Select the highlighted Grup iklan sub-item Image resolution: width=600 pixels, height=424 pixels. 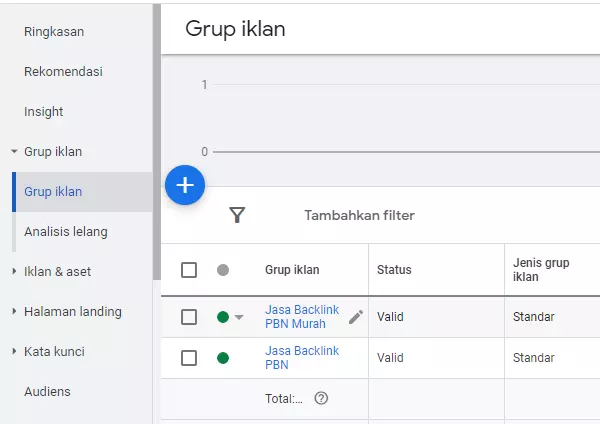pos(83,192)
